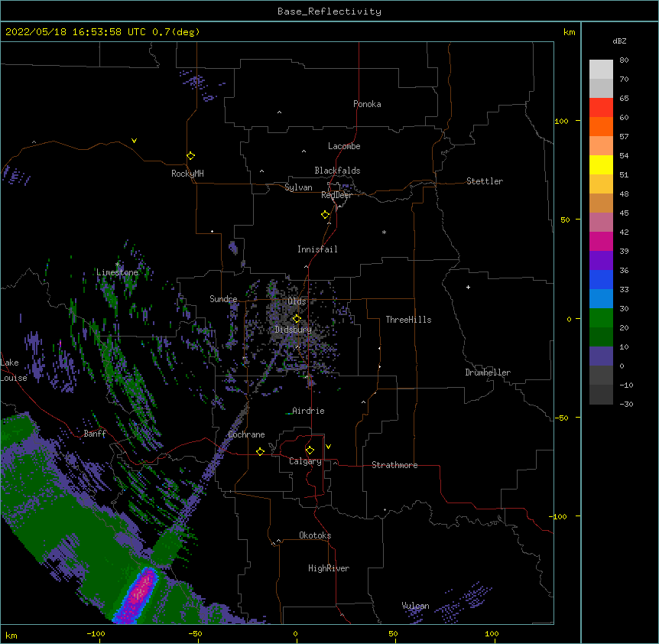Click the Lake Louise label
Viewport: 659px width, 644px height.
14,370
